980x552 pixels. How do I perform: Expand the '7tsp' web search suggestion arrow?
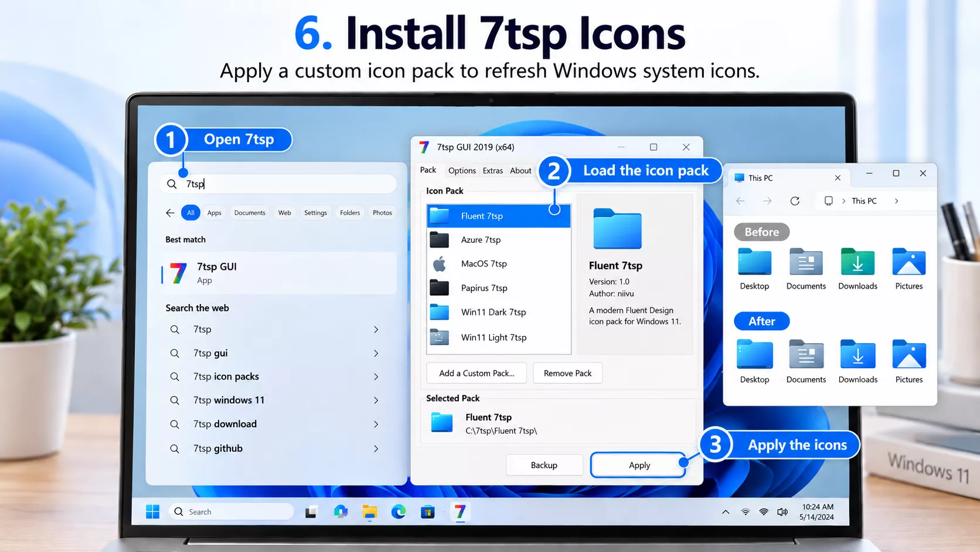point(376,330)
